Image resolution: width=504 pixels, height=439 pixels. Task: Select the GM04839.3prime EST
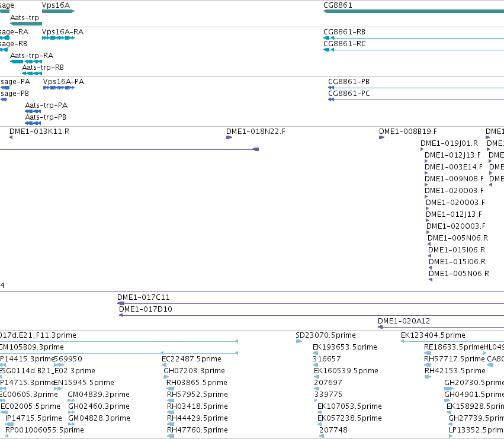tap(98, 395)
